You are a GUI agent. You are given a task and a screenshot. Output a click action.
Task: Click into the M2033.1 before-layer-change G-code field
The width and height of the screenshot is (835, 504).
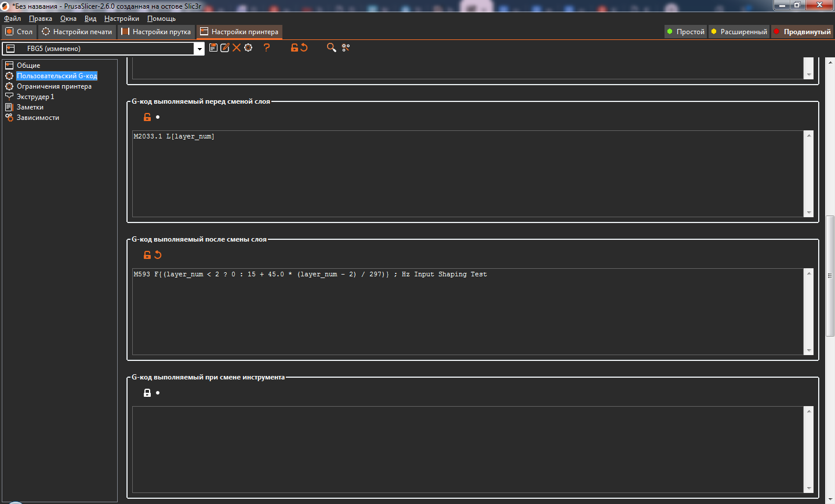[x=468, y=174]
